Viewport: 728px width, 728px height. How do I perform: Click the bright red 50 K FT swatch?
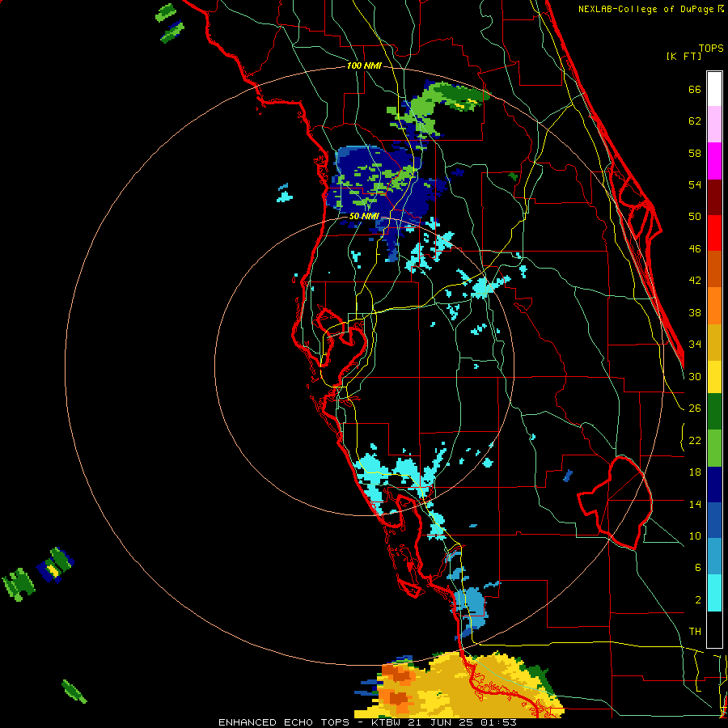714,233
